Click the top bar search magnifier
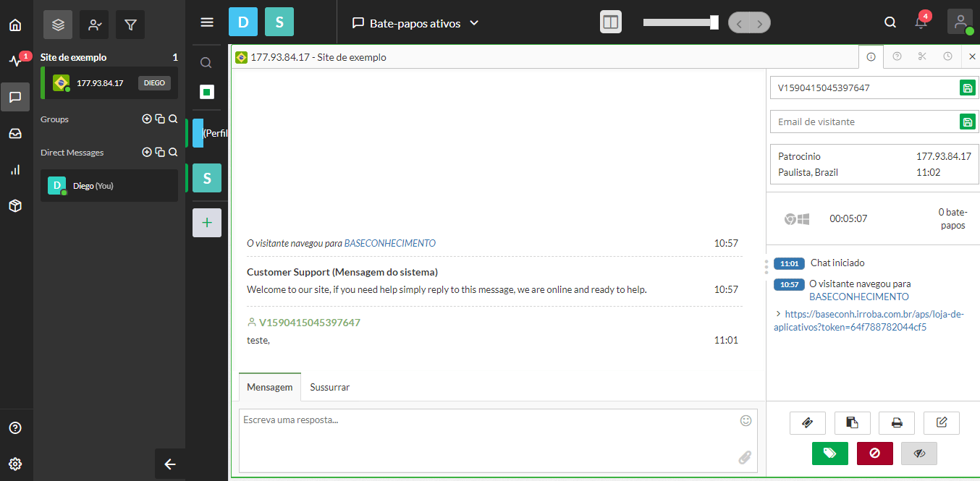This screenshot has width=980, height=481. click(x=890, y=22)
